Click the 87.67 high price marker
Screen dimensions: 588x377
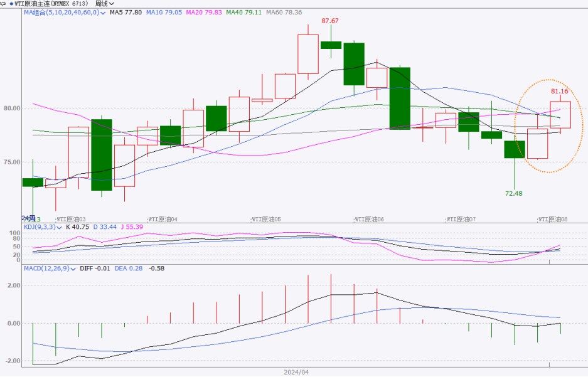tap(330, 21)
